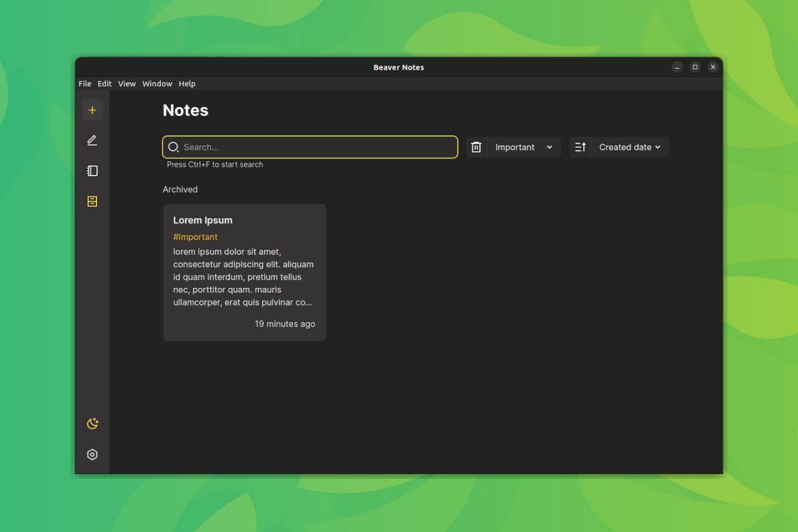Open the Created date sorting dropdown
This screenshot has width=798, height=532.
tap(628, 147)
